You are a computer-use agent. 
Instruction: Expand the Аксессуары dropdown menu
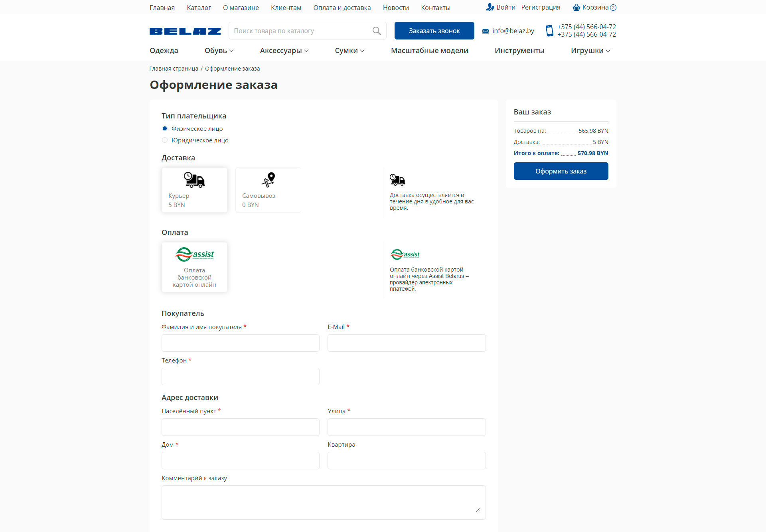tap(284, 51)
